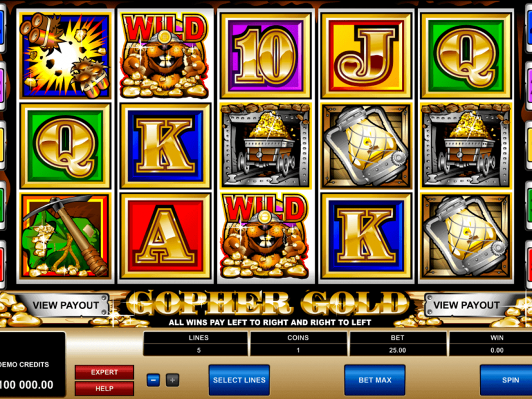
Task: Open the right View Payout plate
Action: pos(466,305)
